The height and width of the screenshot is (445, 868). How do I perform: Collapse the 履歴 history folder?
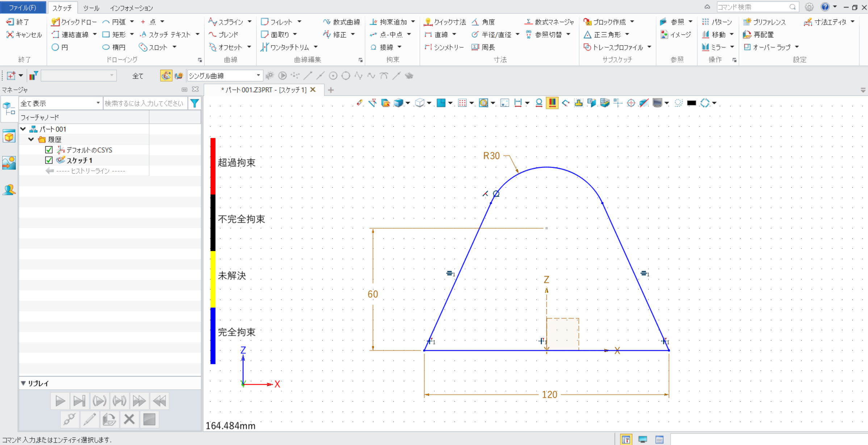coord(31,139)
